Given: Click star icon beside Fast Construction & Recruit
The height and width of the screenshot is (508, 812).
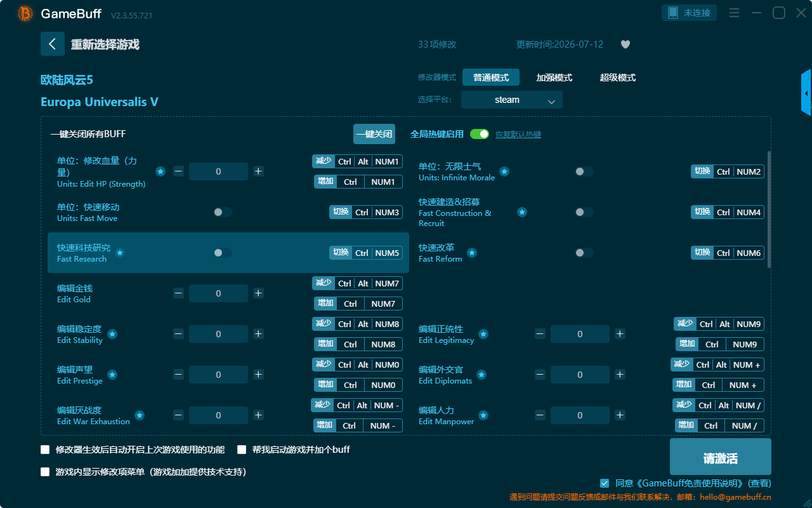Looking at the screenshot, I should (x=522, y=212).
